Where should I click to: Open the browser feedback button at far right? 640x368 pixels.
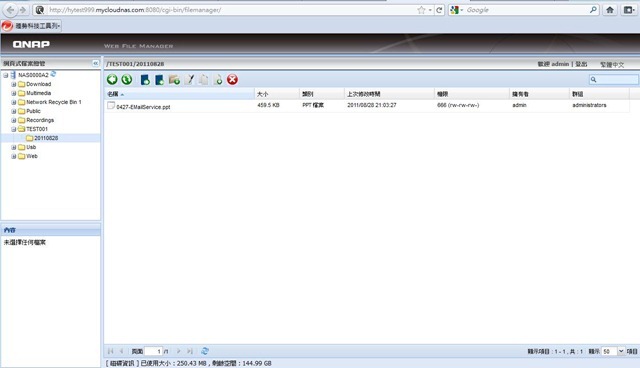(x=629, y=10)
